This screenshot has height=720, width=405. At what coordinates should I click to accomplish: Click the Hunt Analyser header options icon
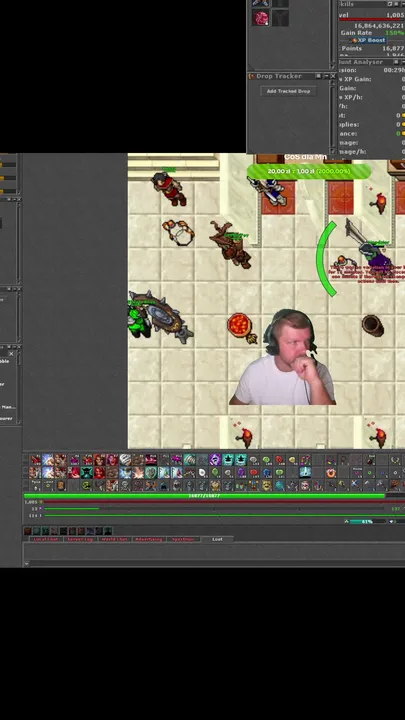396,62
